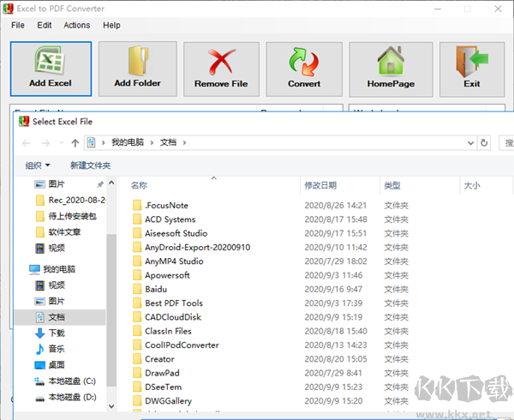Click the Exit door icon
The height and width of the screenshot is (420, 514).
pos(472,68)
